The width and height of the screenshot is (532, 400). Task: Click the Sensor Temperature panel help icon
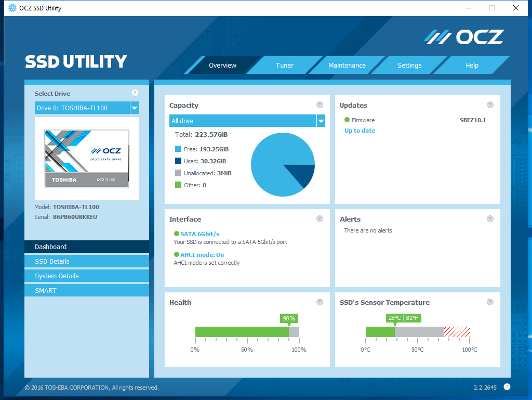tap(490, 302)
